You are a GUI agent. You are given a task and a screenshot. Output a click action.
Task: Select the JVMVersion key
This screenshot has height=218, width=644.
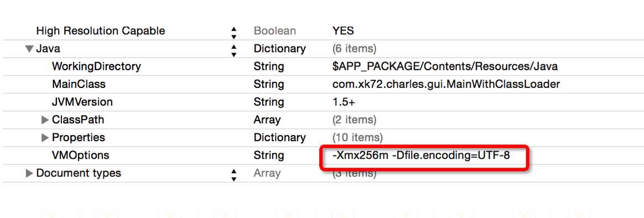coord(82,102)
